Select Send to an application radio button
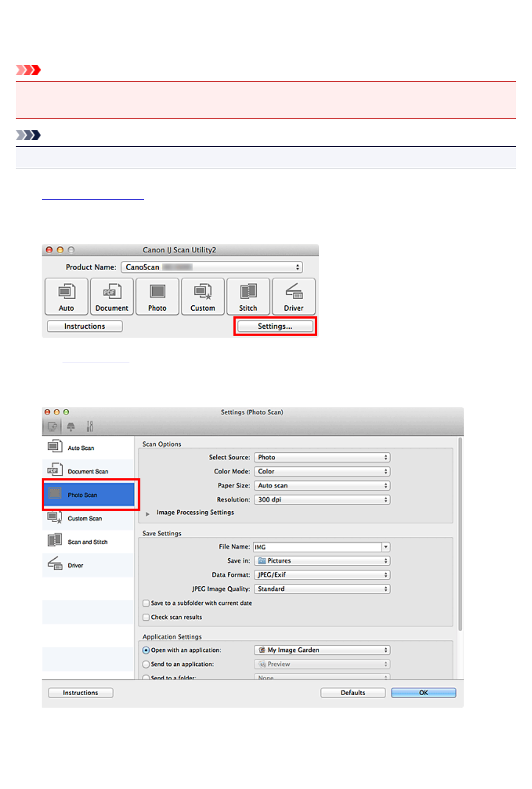532x789 pixels. pyautogui.click(x=146, y=664)
